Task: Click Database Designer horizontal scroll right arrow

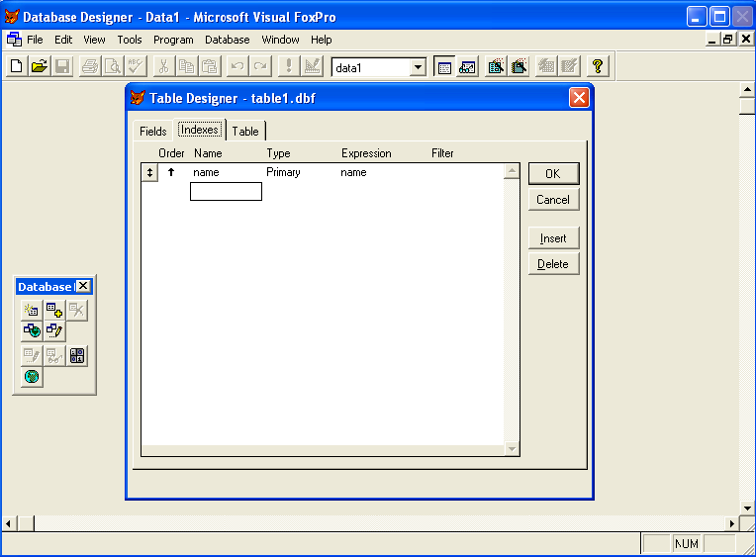Action: [x=732, y=523]
